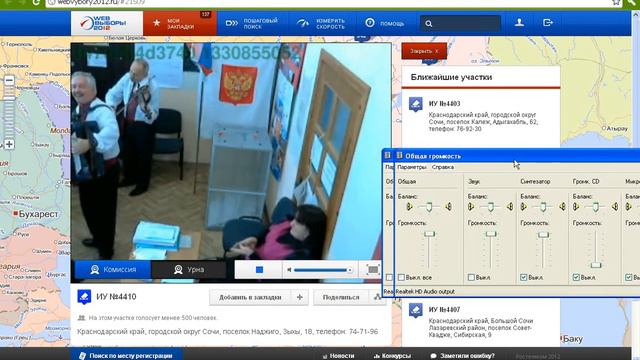Click the Общая громкость title bar icon
This screenshot has height=360, width=640.
tap(400, 156)
